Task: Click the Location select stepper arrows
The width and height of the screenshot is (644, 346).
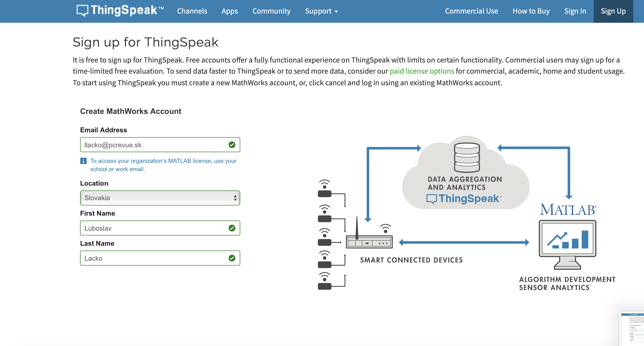Action: tap(235, 198)
